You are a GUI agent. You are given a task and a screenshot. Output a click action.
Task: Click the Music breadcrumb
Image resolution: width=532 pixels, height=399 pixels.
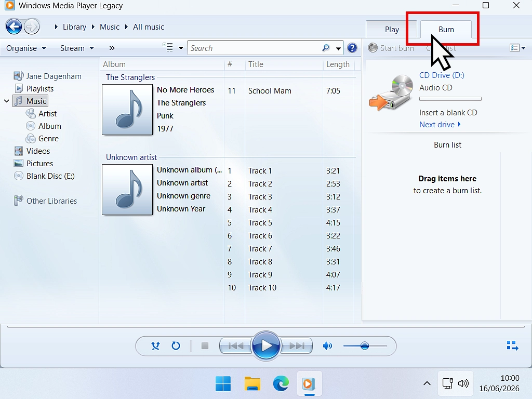110,27
